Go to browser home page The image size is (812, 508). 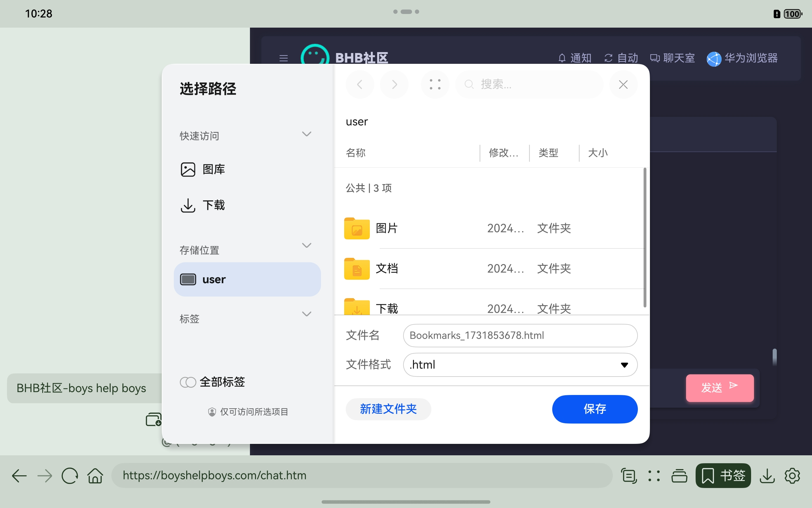(x=95, y=476)
